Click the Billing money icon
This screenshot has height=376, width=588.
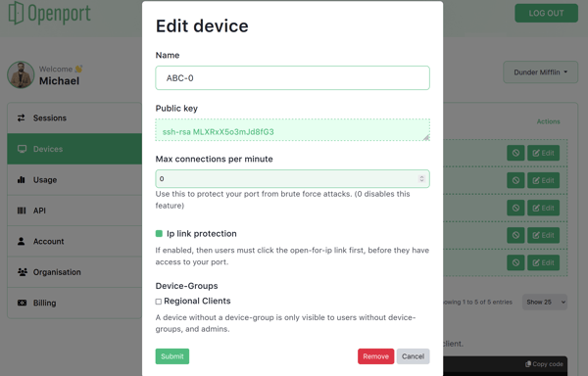coord(23,303)
